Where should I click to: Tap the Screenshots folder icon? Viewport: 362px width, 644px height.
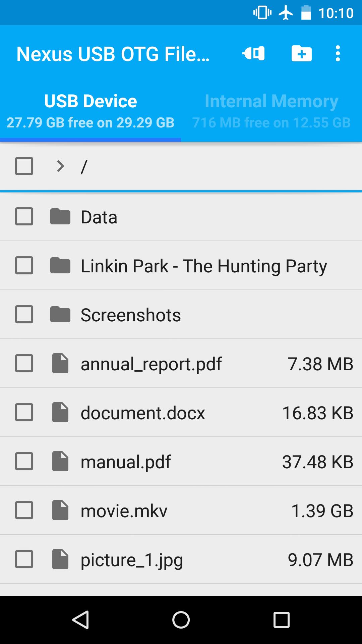60,314
